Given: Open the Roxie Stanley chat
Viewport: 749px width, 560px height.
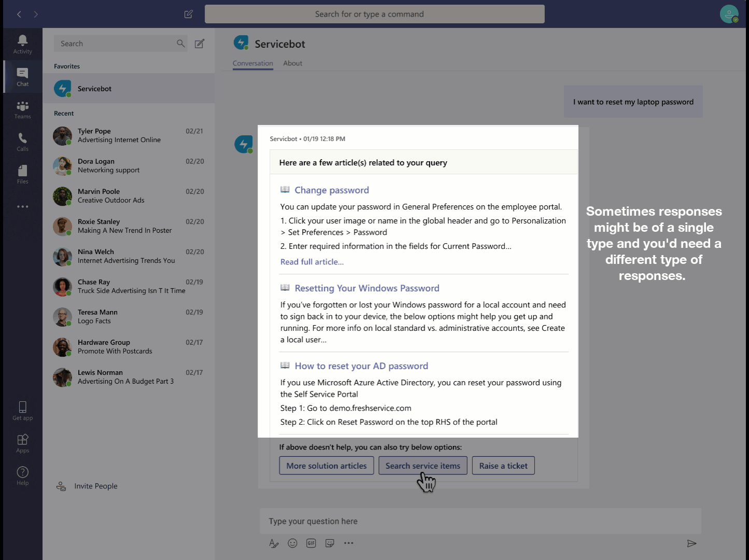Looking at the screenshot, I should 129,226.
